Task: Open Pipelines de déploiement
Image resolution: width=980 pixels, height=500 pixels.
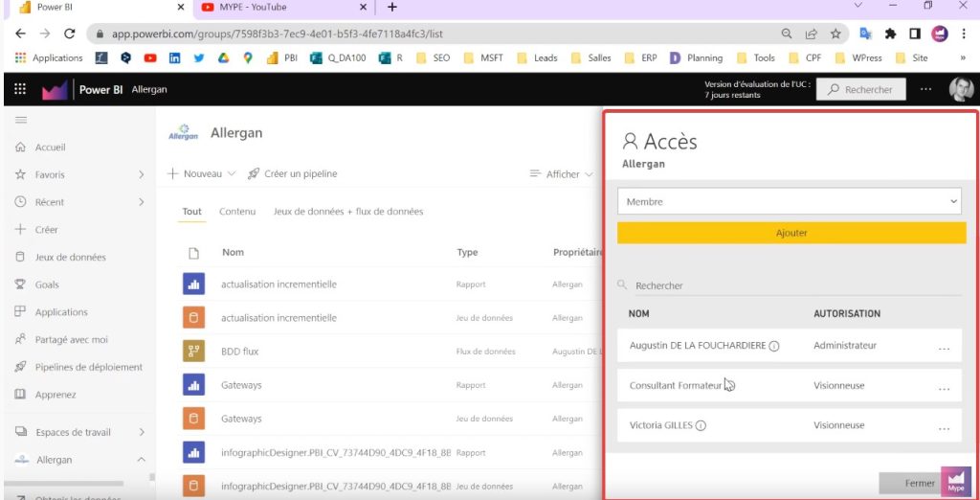Action: 89,367
